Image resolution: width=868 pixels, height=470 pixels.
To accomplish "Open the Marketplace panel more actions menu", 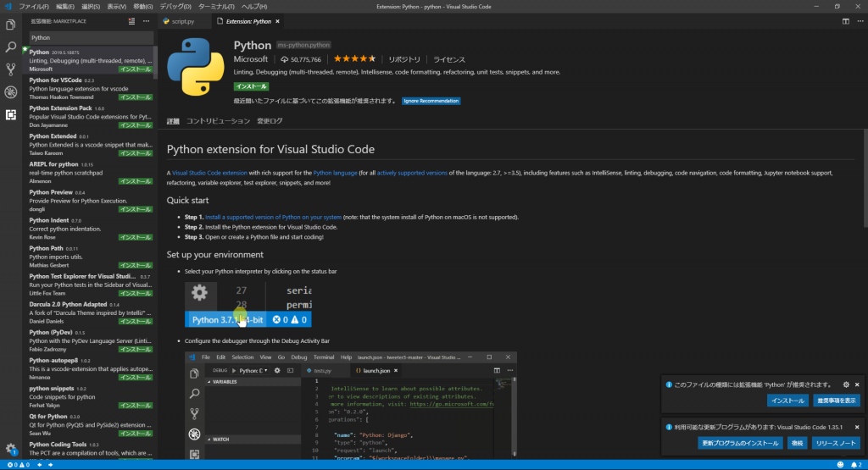I will 146,21.
